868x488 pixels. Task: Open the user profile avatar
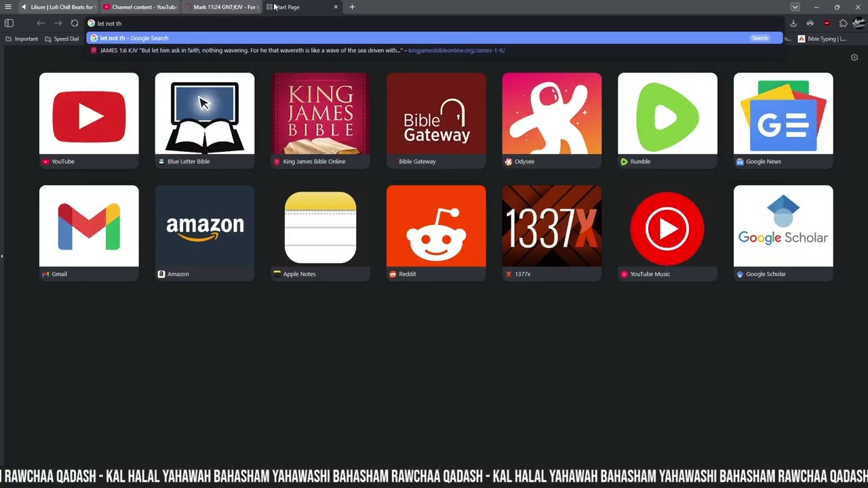[x=859, y=23]
